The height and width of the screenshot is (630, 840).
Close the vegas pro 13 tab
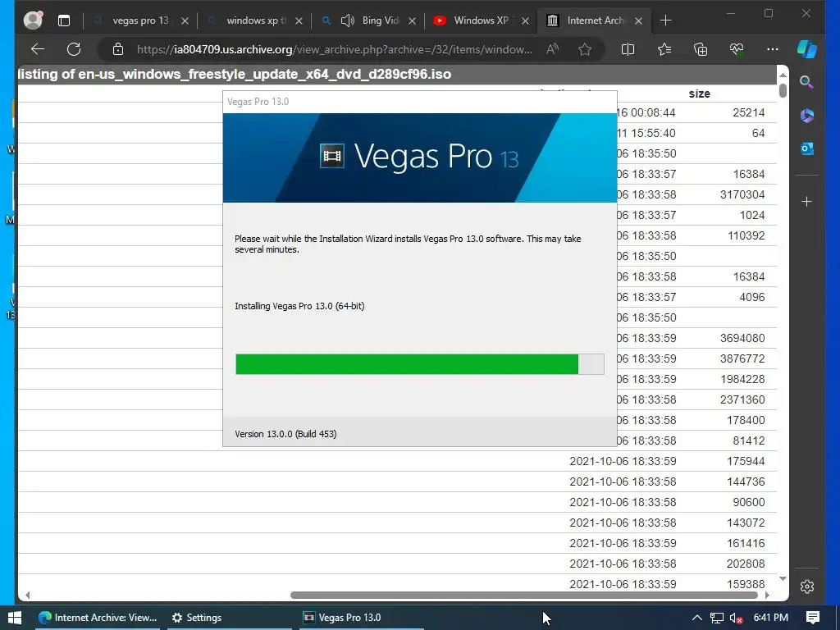click(185, 21)
